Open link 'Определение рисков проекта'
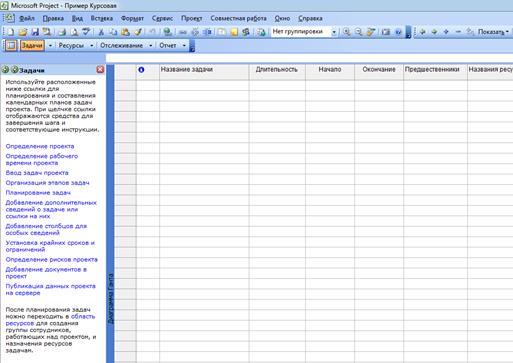The height and width of the screenshot is (363, 513). [52, 260]
